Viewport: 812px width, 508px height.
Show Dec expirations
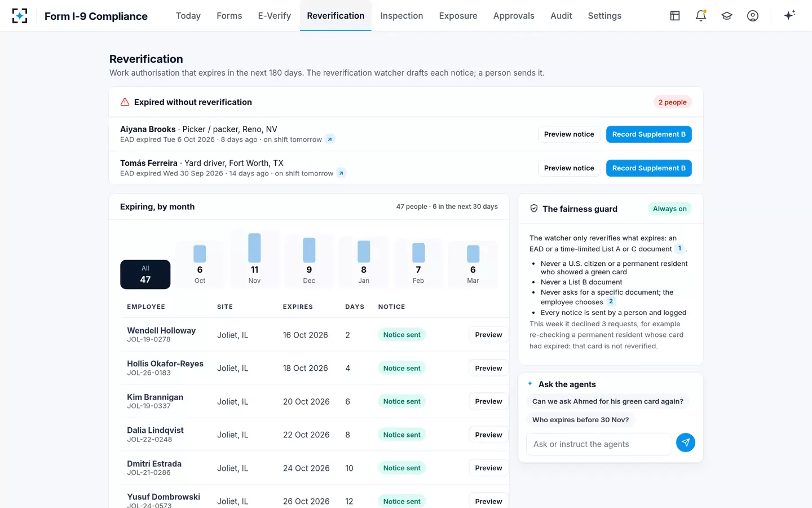(309, 262)
